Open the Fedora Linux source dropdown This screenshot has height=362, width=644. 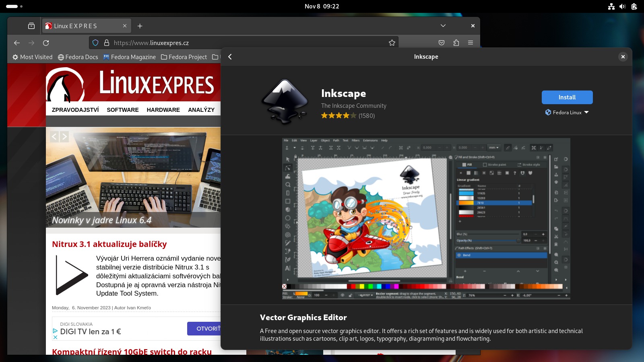pos(567,113)
